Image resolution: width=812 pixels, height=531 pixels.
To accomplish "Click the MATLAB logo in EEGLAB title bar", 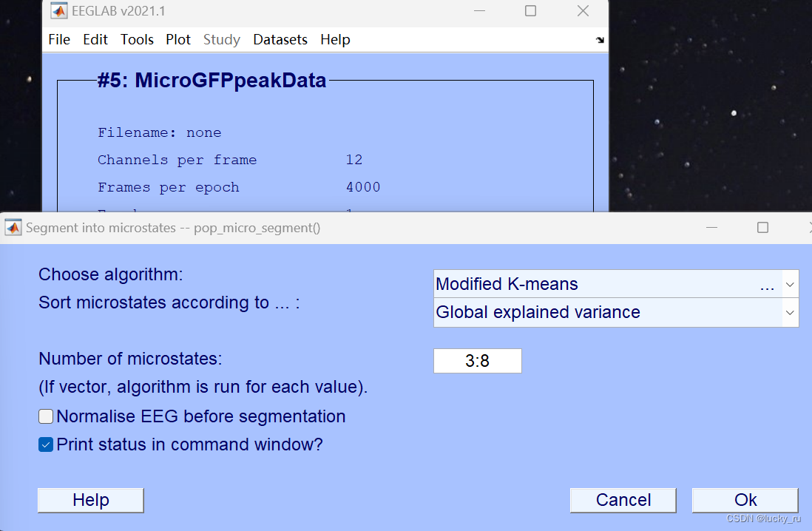I will pyautogui.click(x=58, y=10).
